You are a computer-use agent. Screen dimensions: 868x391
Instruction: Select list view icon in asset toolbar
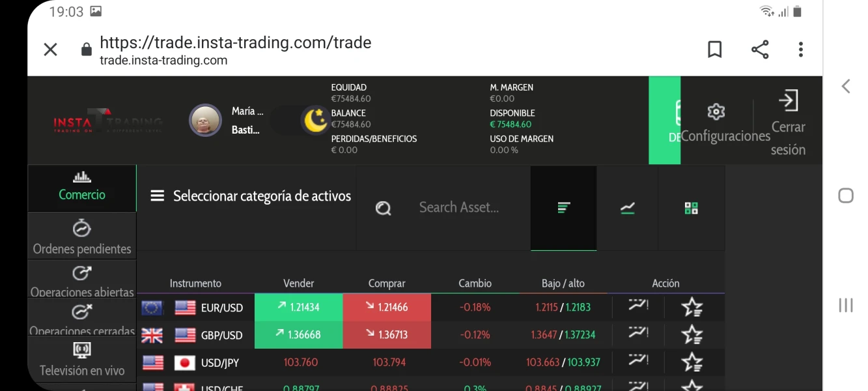point(564,208)
